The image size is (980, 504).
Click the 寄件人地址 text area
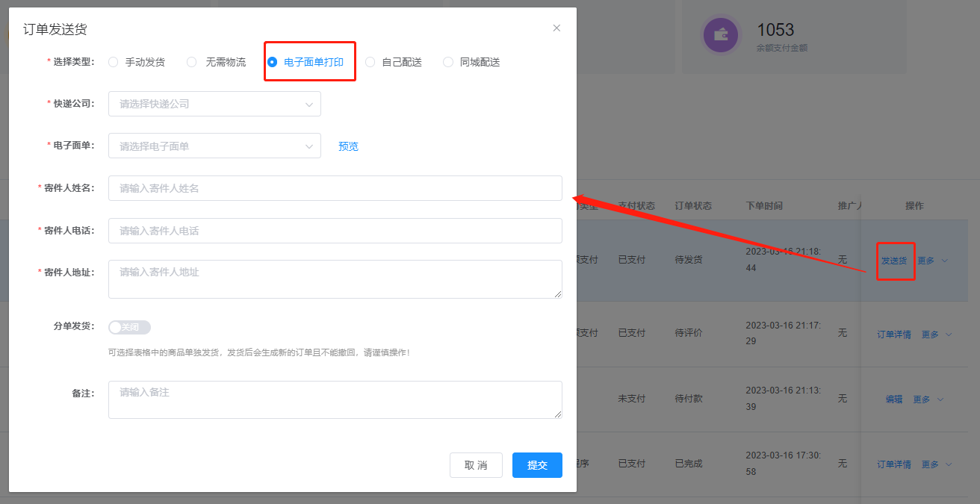[x=335, y=279]
